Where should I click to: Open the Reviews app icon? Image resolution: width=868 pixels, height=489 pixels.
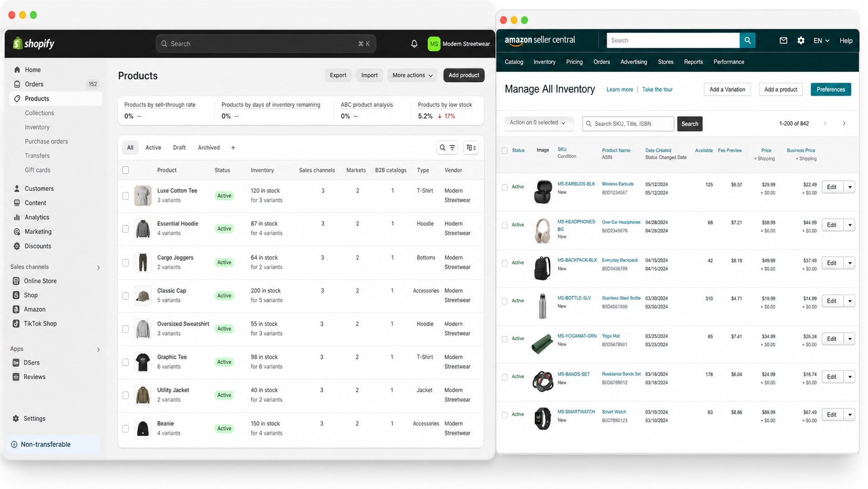click(16, 377)
